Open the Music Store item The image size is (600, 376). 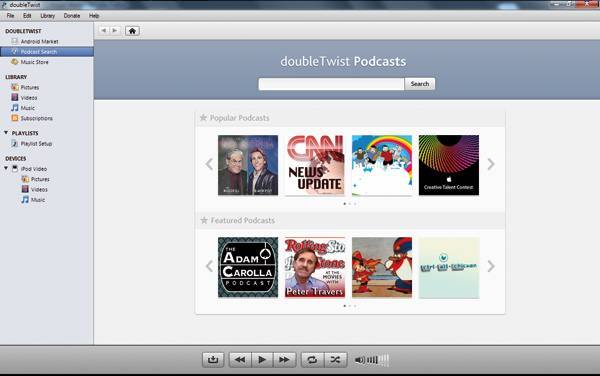(x=34, y=62)
